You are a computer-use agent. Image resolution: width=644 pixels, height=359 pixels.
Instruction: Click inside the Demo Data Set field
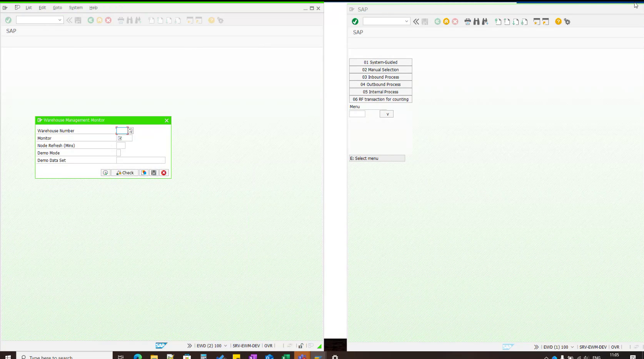coord(140,160)
